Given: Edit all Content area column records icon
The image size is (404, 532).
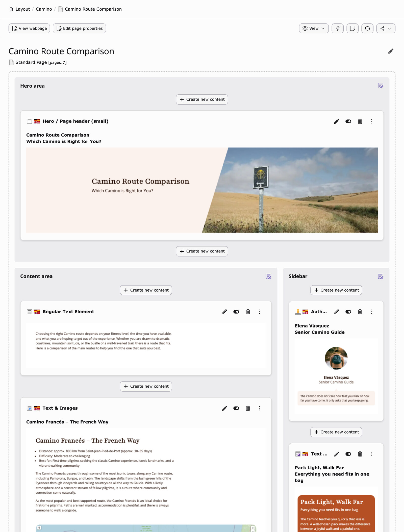Looking at the screenshot, I should click(268, 276).
